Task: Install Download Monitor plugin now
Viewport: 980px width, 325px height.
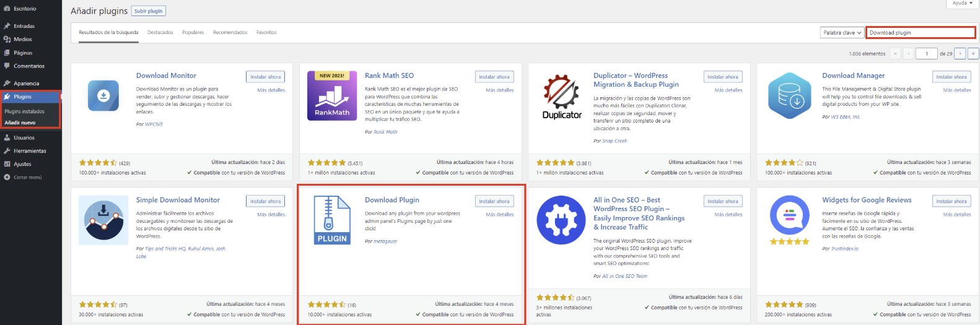Action: (x=266, y=77)
